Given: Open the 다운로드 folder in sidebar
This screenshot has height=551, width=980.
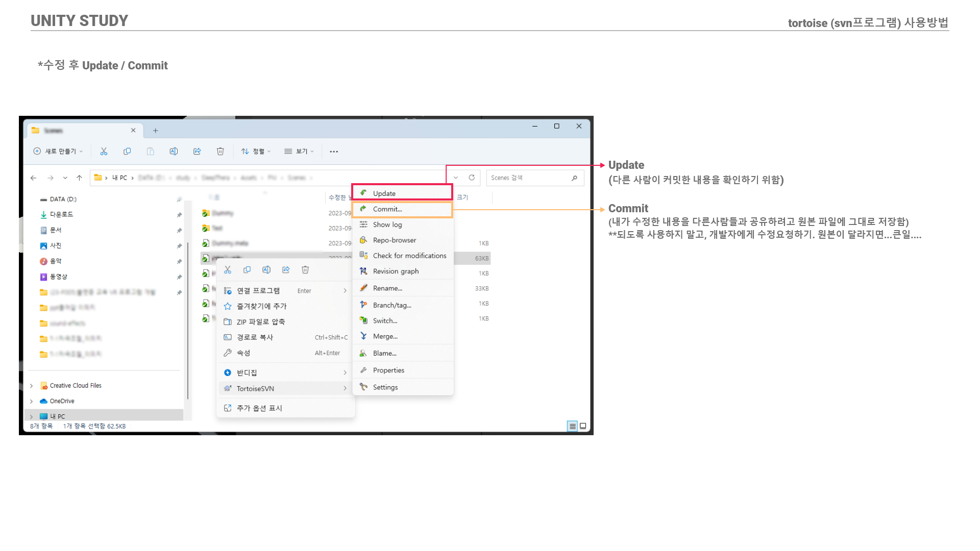Looking at the screenshot, I should tap(61, 214).
